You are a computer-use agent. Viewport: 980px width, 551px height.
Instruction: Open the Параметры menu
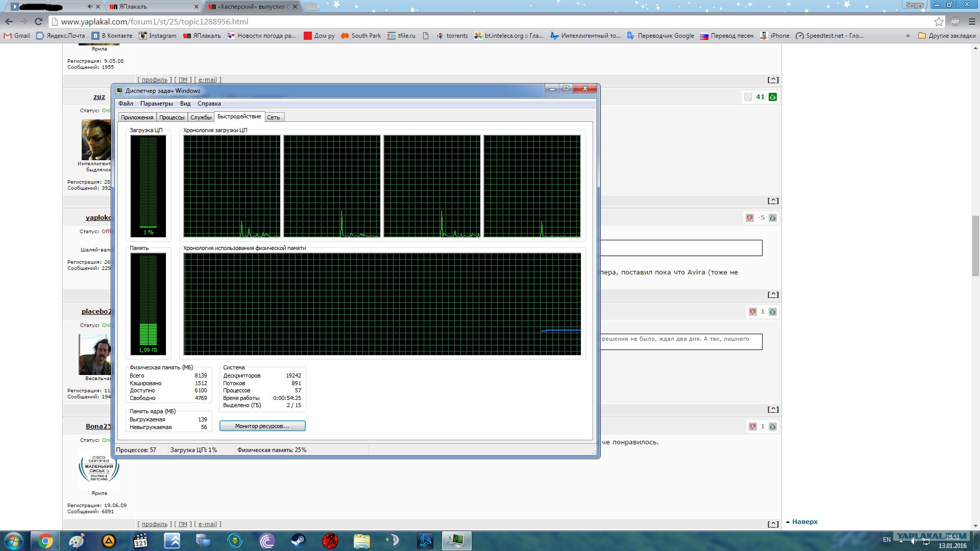point(157,104)
